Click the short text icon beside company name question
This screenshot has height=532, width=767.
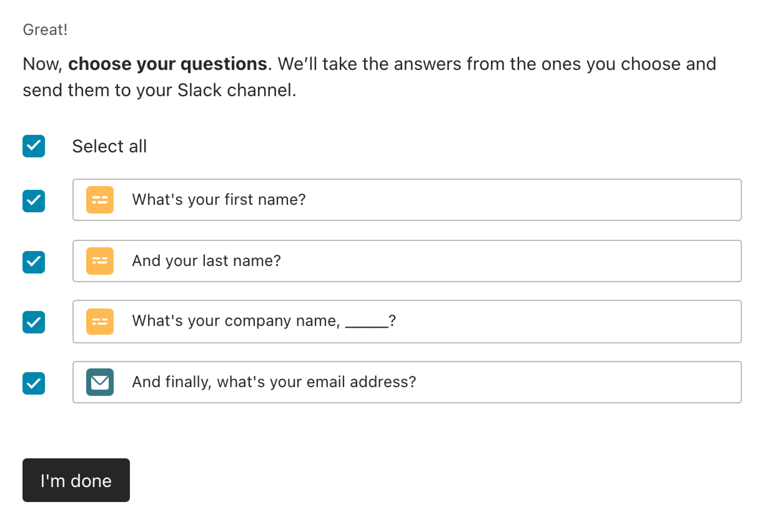click(100, 321)
